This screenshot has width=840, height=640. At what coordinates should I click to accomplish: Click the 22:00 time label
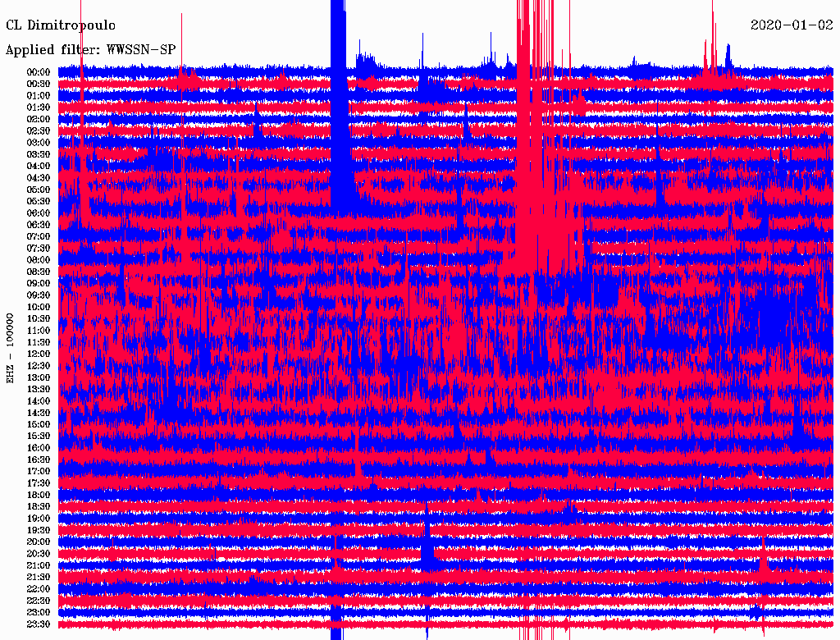39,588
